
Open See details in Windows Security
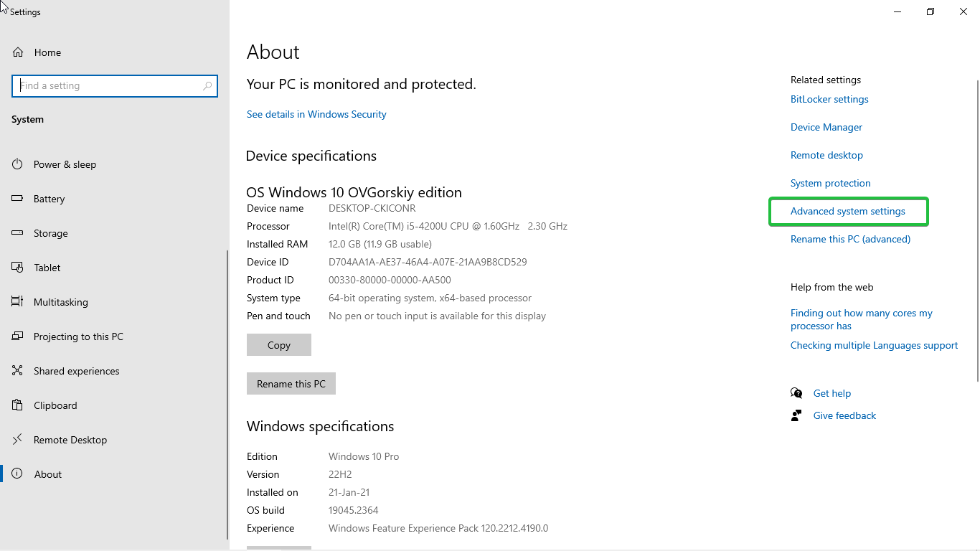tap(316, 114)
